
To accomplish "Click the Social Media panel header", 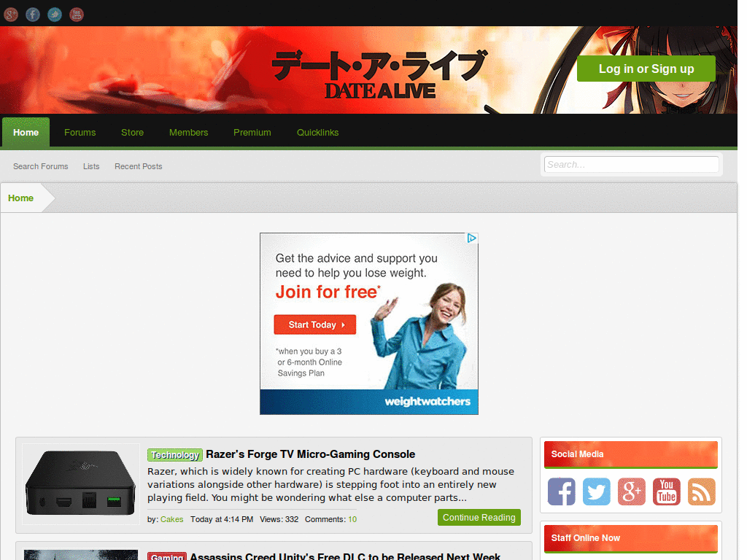I will tap(631, 454).
